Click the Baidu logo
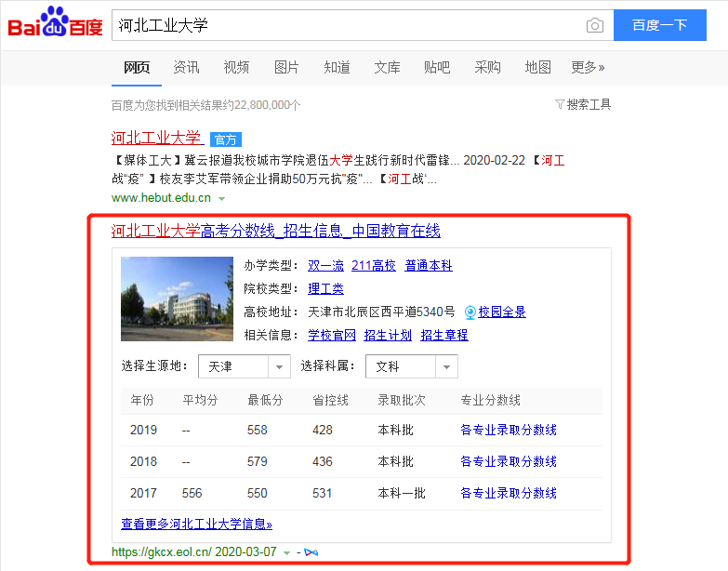The height and width of the screenshot is (571, 728). [x=55, y=21]
